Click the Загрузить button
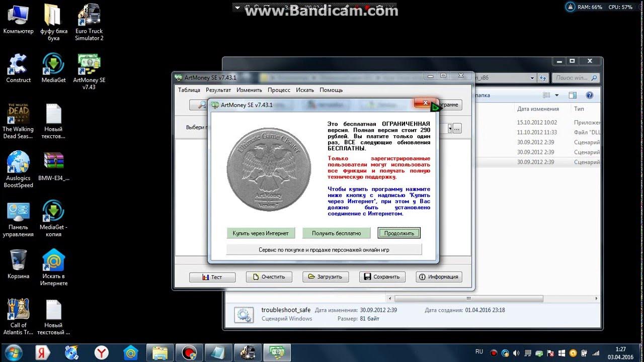644x362 pixels. (326, 277)
